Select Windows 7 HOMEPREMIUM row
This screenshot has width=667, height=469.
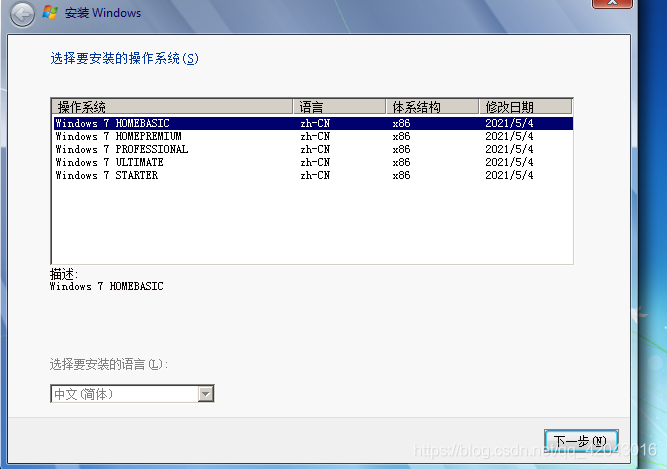pyautogui.click(x=313, y=136)
